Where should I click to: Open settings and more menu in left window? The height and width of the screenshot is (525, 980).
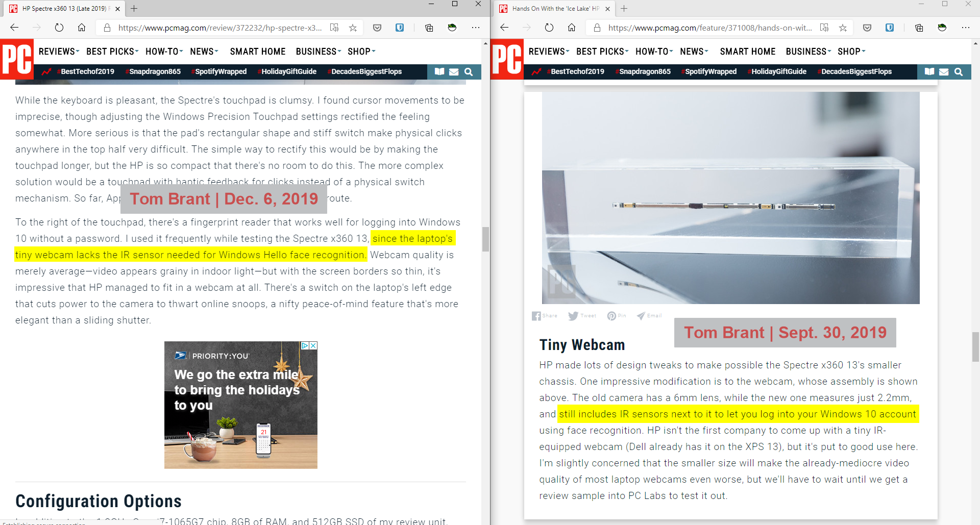pos(476,28)
